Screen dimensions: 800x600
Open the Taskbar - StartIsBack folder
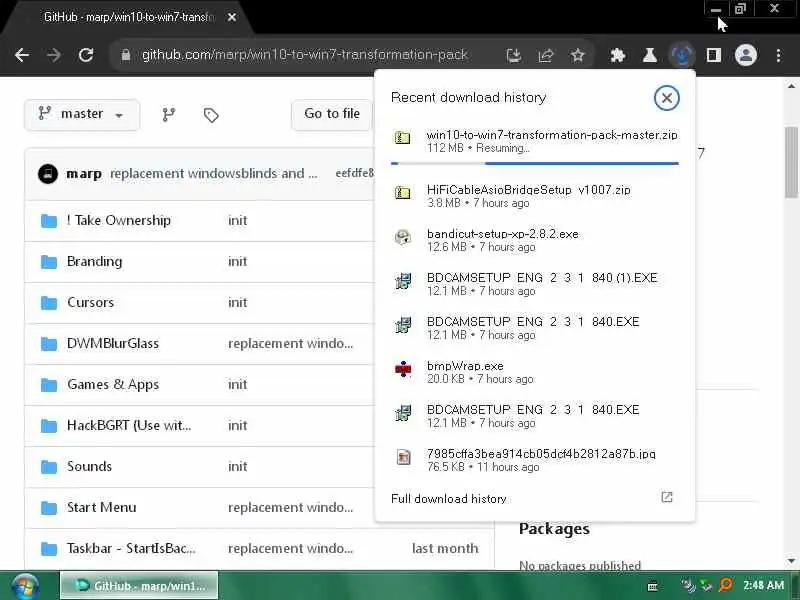(131, 548)
